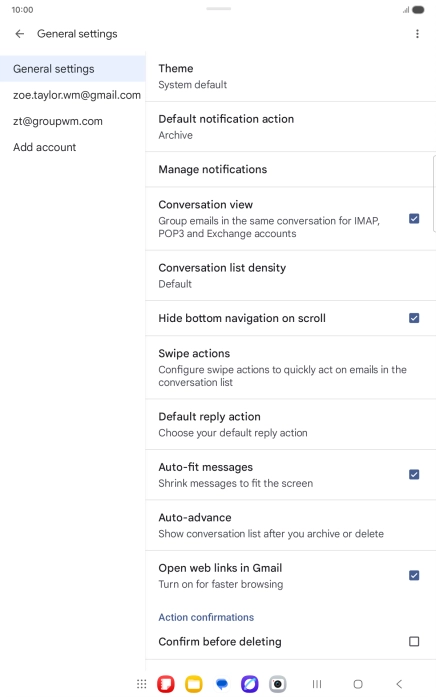Image resolution: width=436 pixels, height=697 pixels.
Task: Open the purple browser app icon
Action: (x=249, y=684)
